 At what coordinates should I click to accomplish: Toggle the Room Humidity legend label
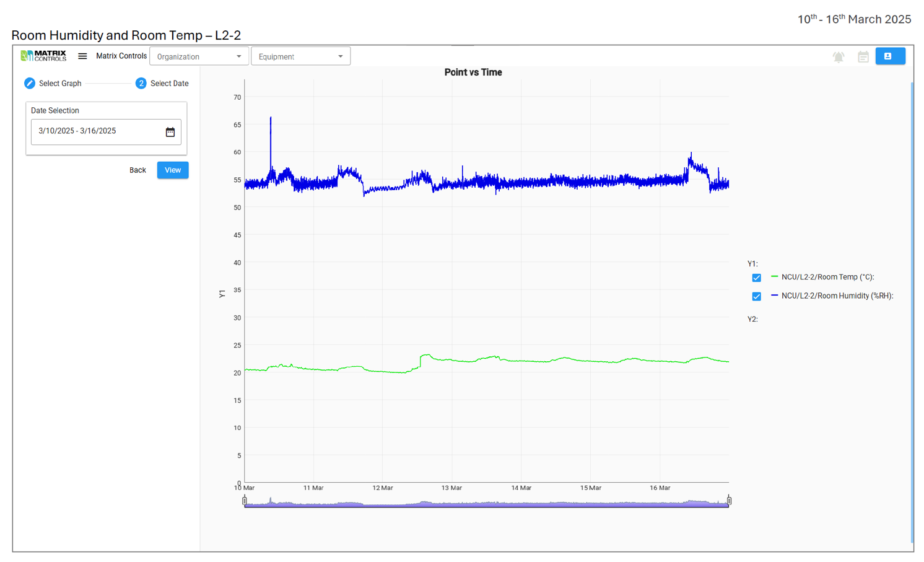pos(837,296)
